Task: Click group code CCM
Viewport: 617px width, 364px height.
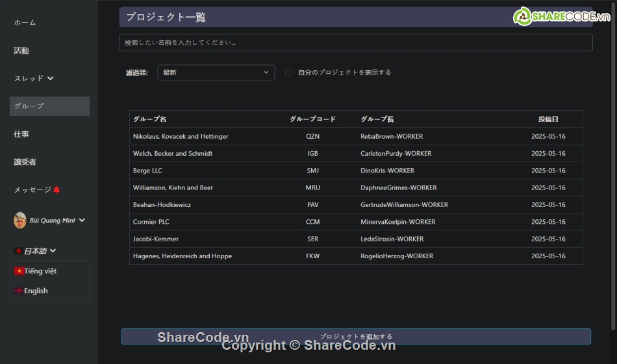Action: coord(313,222)
